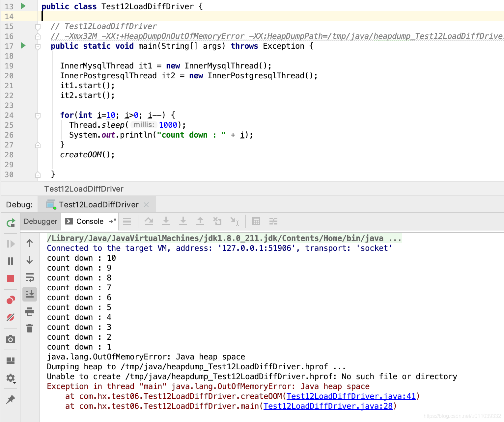Open Evaluate Expression calculator icon

(256, 221)
